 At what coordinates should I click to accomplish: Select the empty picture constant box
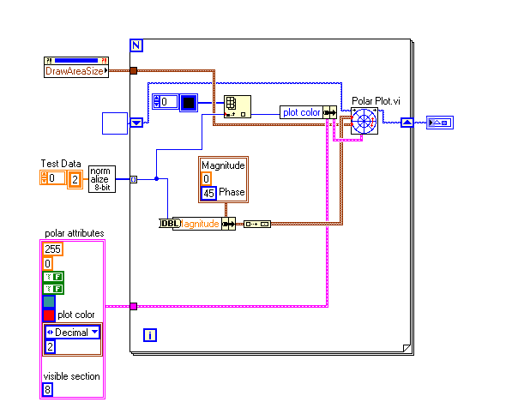point(115,123)
